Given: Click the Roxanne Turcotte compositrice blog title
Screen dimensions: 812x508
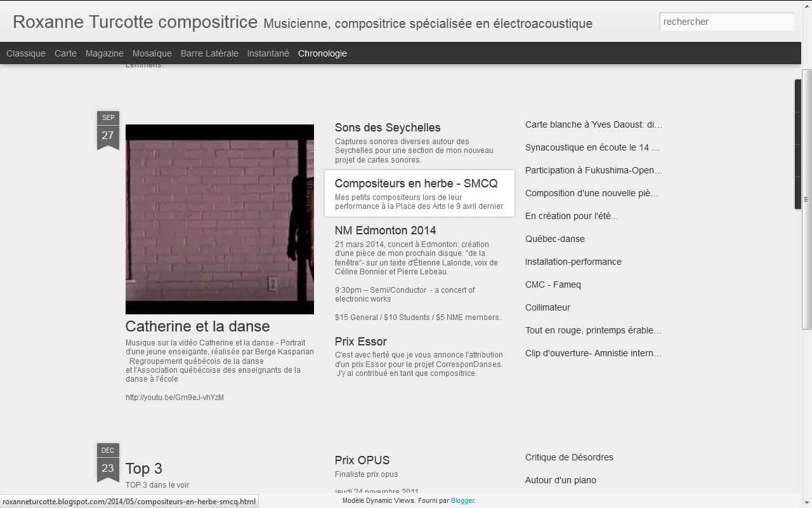Looking at the screenshot, I should click(x=135, y=22).
